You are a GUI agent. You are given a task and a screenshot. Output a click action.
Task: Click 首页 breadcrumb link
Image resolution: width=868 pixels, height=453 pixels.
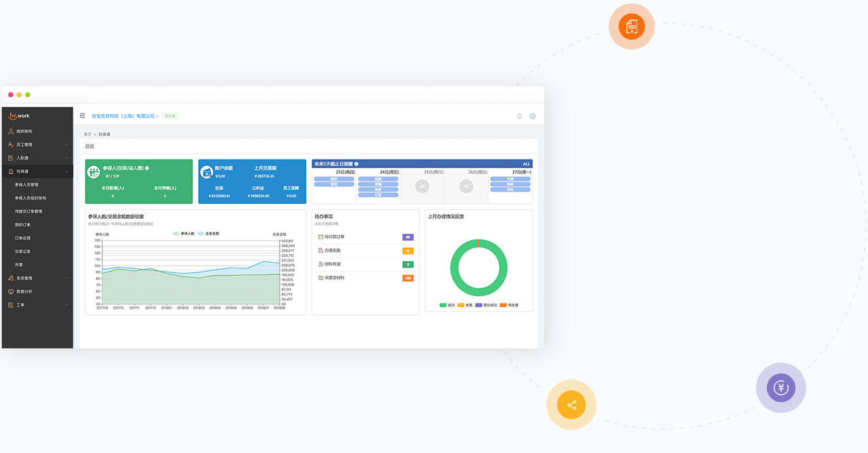88,134
